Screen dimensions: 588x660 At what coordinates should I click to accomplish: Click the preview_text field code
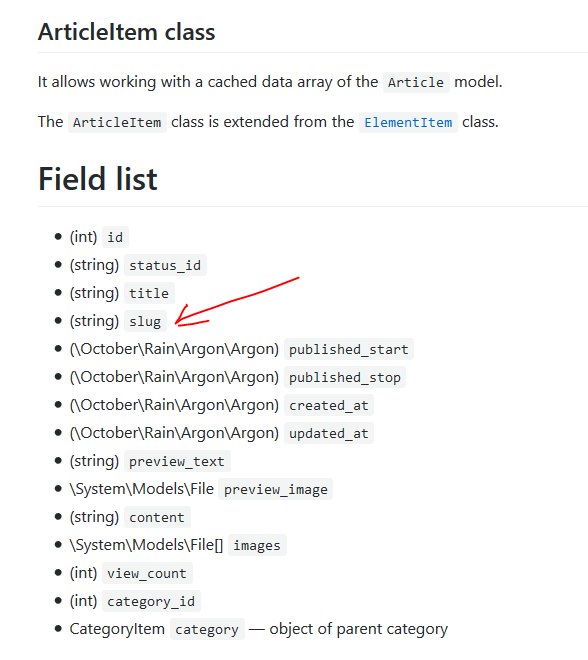177,461
